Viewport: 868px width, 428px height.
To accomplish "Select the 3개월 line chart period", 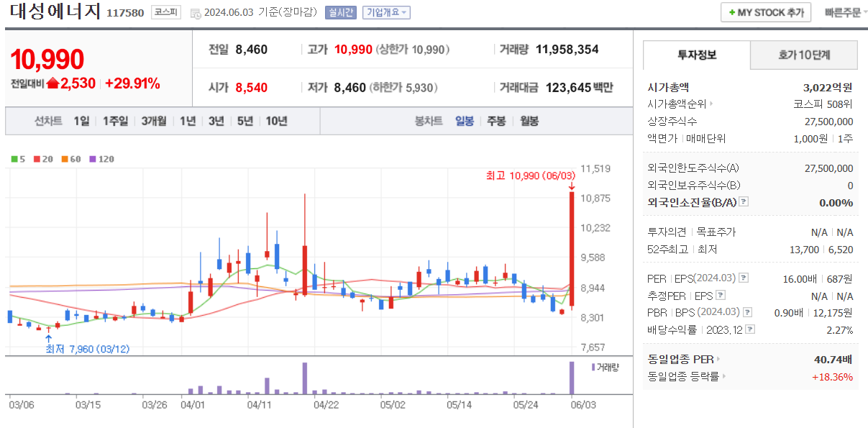I will click(154, 121).
